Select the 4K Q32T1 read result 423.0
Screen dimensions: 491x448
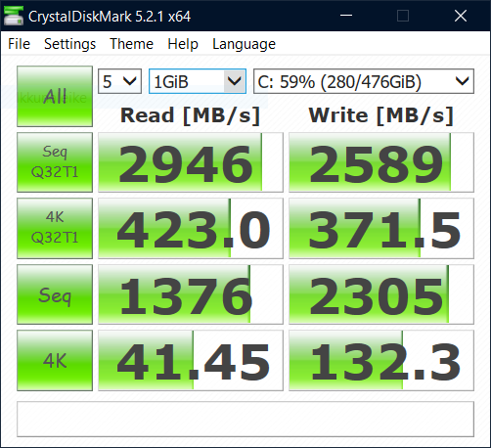191,228
